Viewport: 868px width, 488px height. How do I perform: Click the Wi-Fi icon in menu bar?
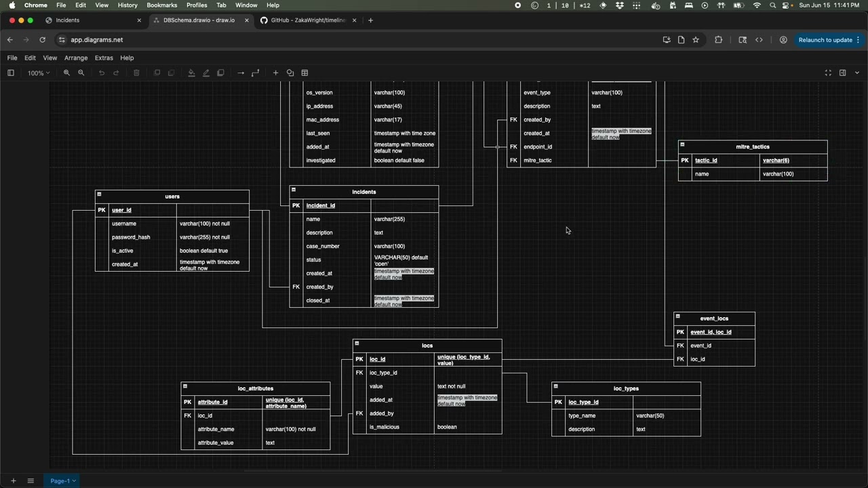(x=757, y=5)
